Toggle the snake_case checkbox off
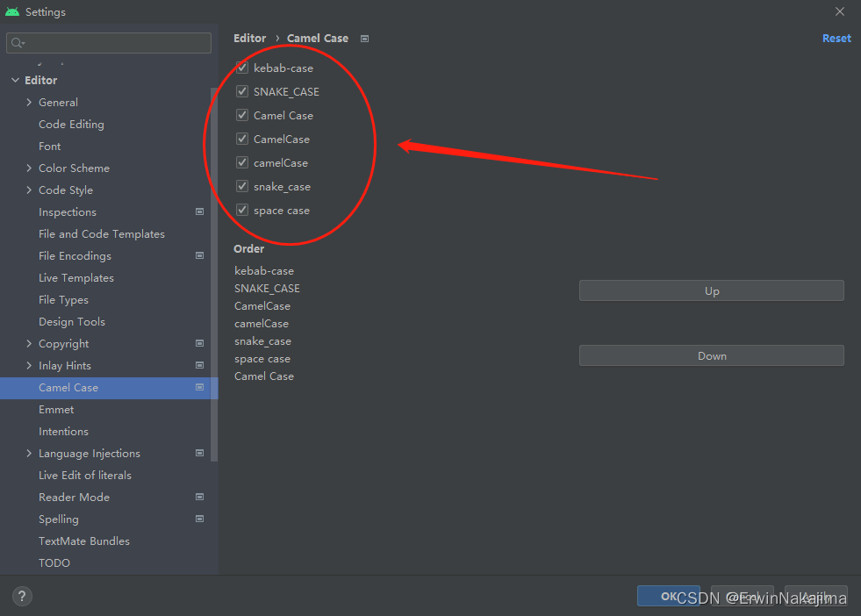Viewport: 861px width, 616px height. click(241, 186)
